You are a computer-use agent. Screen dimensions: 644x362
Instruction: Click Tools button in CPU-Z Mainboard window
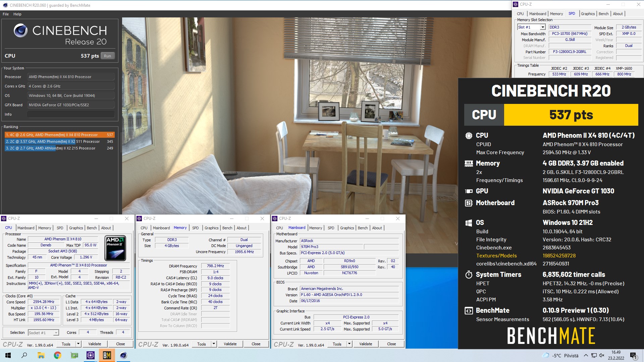click(337, 344)
